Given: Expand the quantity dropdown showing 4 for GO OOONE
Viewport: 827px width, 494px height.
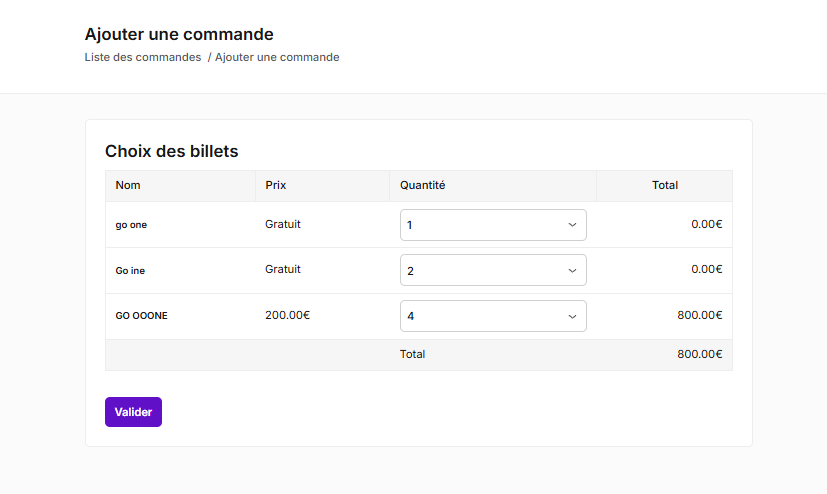Looking at the screenshot, I should (x=493, y=316).
